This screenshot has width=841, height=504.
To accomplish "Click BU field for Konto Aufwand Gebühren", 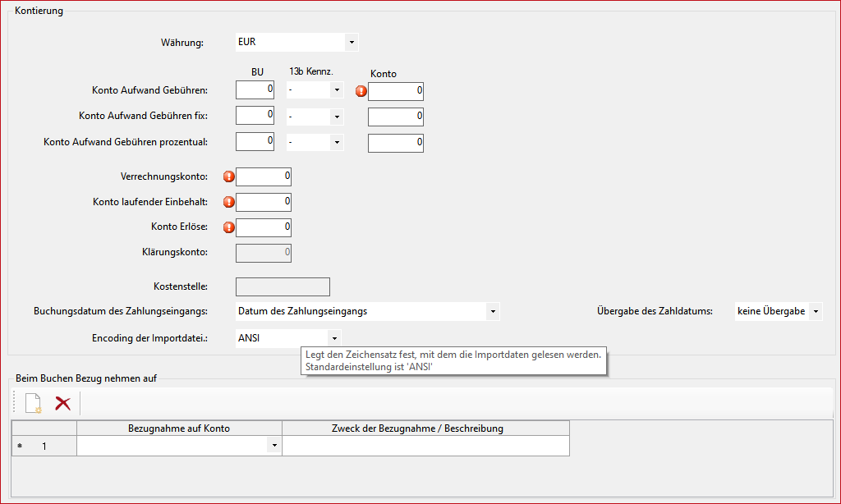I will (255, 90).
